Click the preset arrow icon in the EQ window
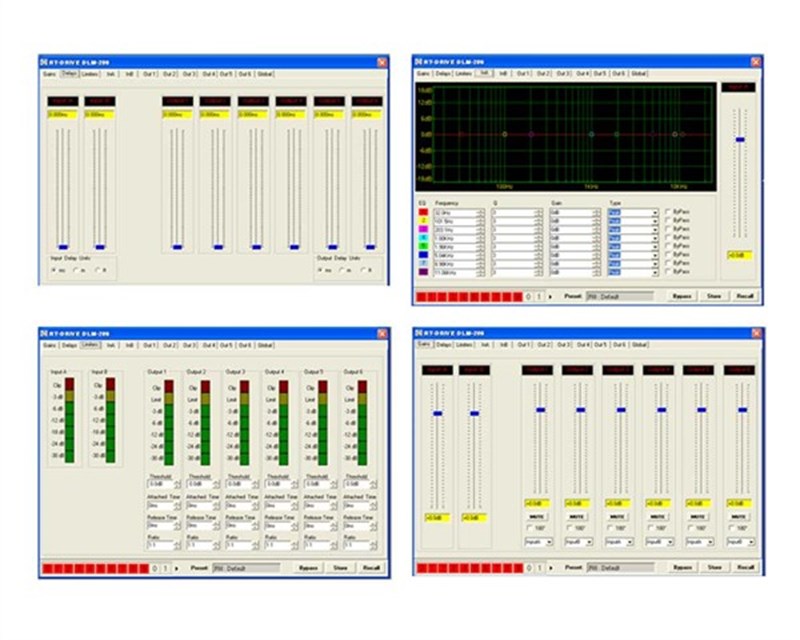The width and height of the screenshot is (800, 640). pyautogui.click(x=550, y=297)
